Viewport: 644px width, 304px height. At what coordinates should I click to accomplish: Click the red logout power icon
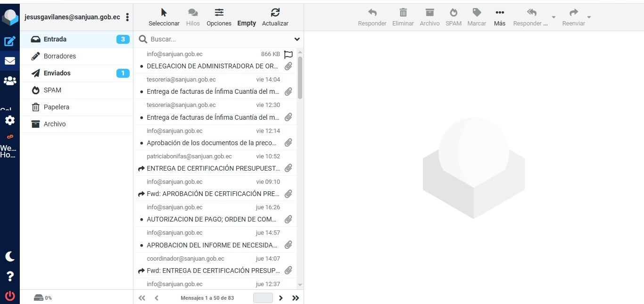(10, 296)
